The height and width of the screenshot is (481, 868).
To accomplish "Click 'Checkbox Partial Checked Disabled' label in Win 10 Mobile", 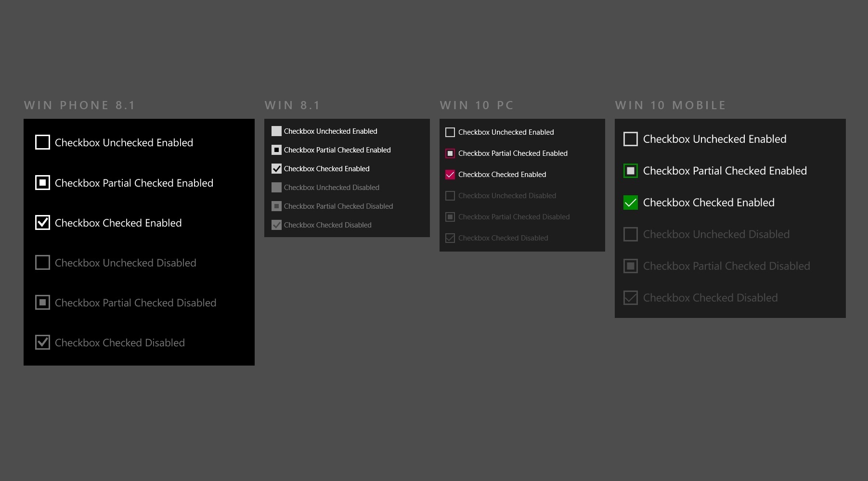I will tap(726, 266).
